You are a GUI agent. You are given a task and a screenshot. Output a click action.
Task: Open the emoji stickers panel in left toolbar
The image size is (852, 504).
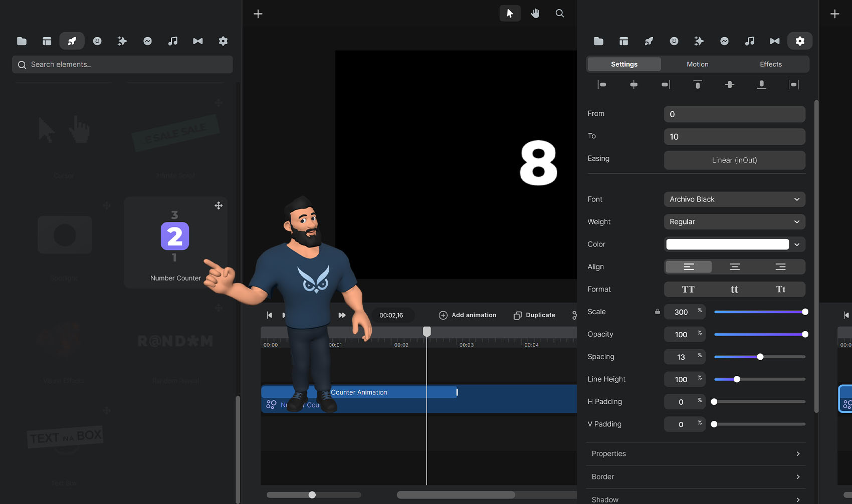97,41
